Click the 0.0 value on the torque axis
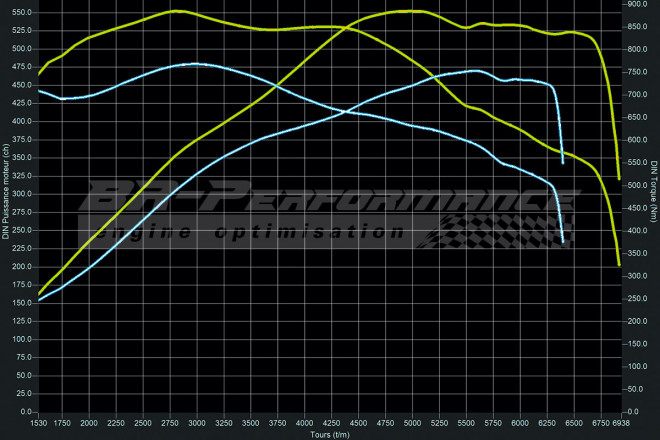The height and width of the screenshot is (440, 660). (x=632, y=413)
